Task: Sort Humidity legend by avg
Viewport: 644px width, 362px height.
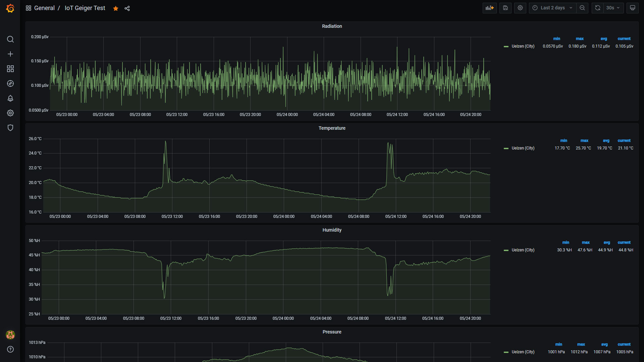Action: (x=607, y=243)
